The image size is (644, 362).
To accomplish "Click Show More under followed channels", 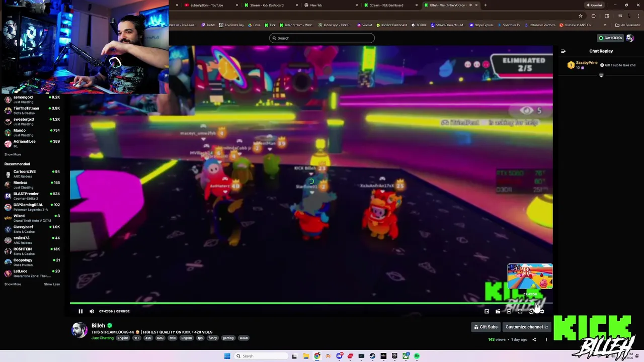I will [13, 154].
